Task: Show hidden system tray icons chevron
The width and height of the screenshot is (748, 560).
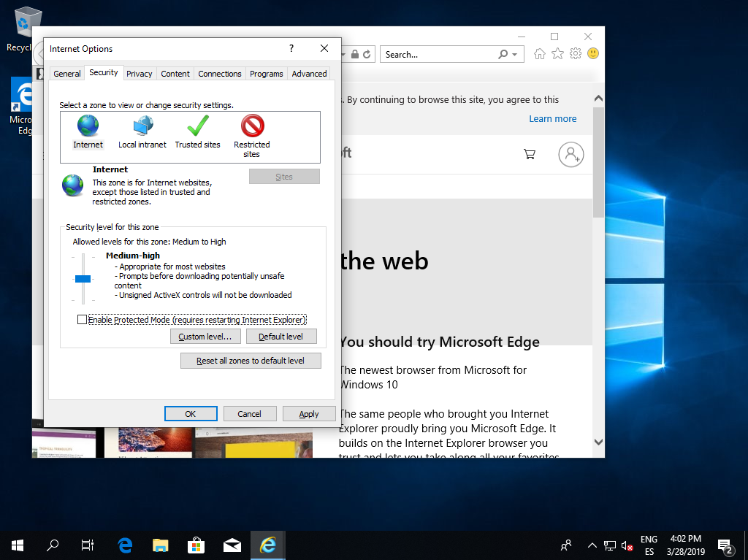Action: coord(592,545)
